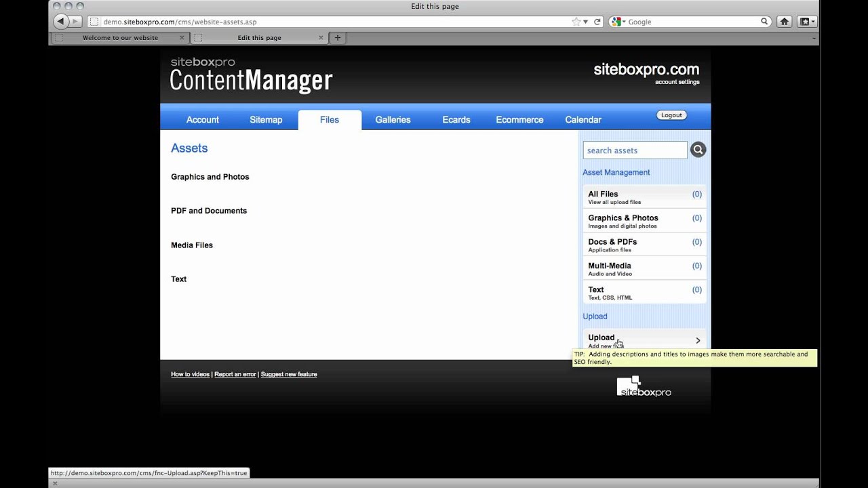Viewport: 868px width, 488px height.
Task: Open the Text asset category in sidebar
Action: 644,292
